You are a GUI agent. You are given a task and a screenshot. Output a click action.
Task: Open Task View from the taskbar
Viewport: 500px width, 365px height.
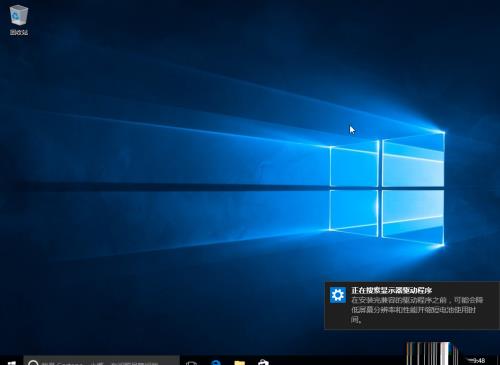pos(191,362)
